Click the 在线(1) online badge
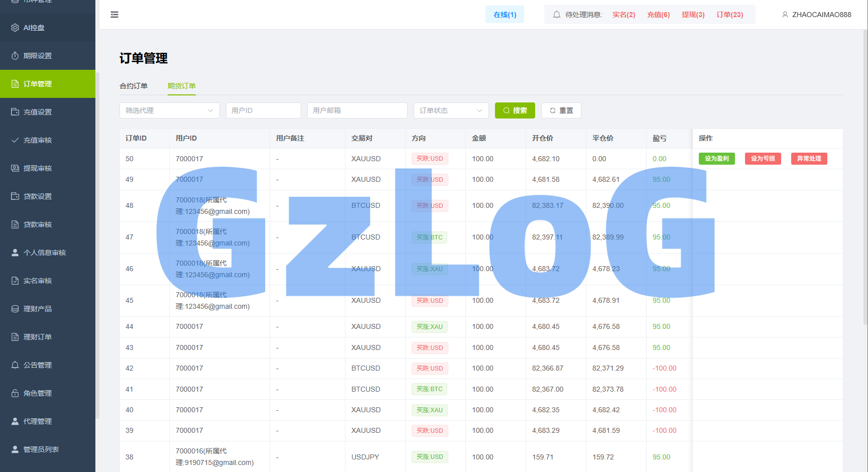 click(x=505, y=15)
